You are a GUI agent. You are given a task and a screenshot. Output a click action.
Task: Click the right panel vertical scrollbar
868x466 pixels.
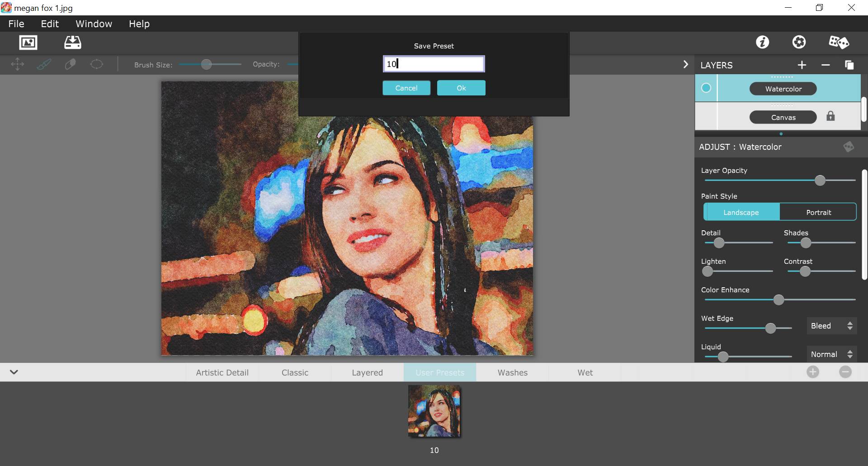pos(864,225)
